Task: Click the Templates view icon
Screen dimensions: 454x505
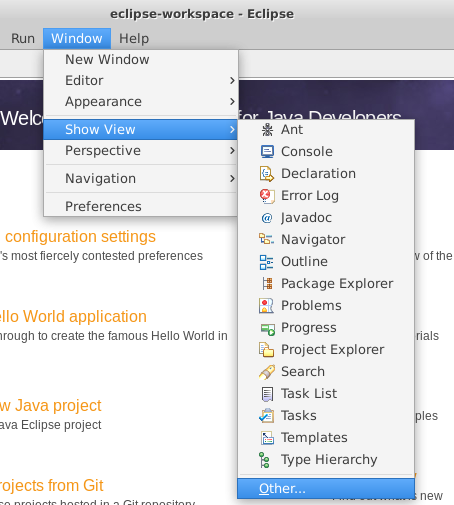Action: tap(267, 438)
